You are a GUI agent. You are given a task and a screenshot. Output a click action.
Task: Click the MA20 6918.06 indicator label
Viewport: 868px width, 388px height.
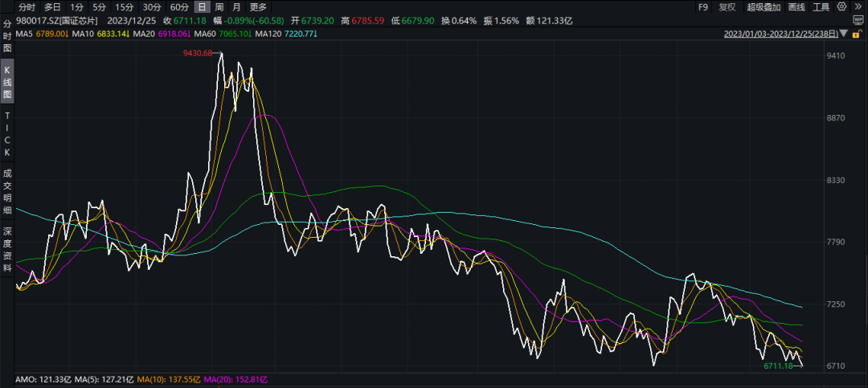click(x=162, y=34)
